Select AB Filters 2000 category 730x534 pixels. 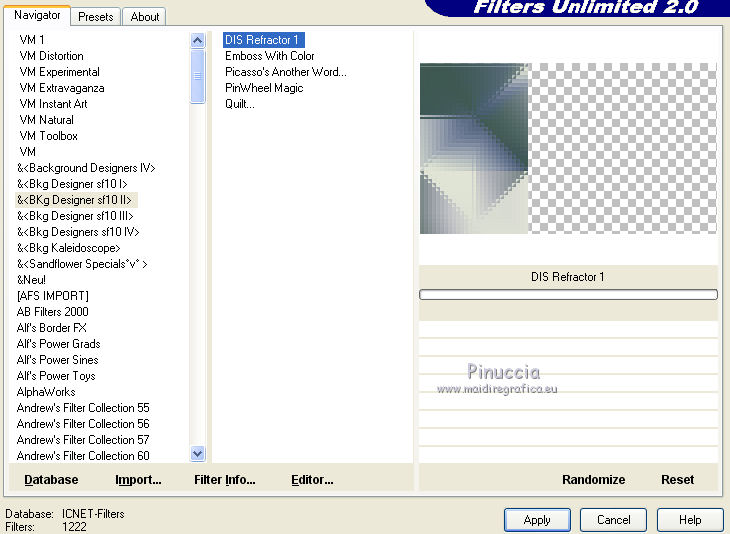pyautogui.click(x=53, y=312)
